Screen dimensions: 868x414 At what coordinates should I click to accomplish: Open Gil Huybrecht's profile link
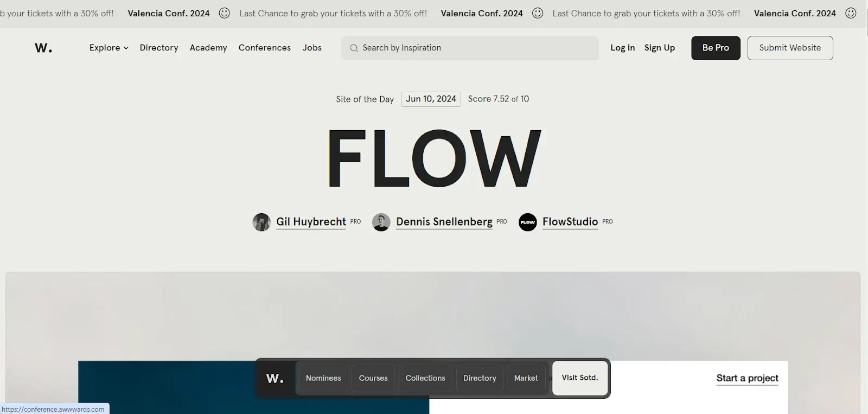[x=311, y=221]
